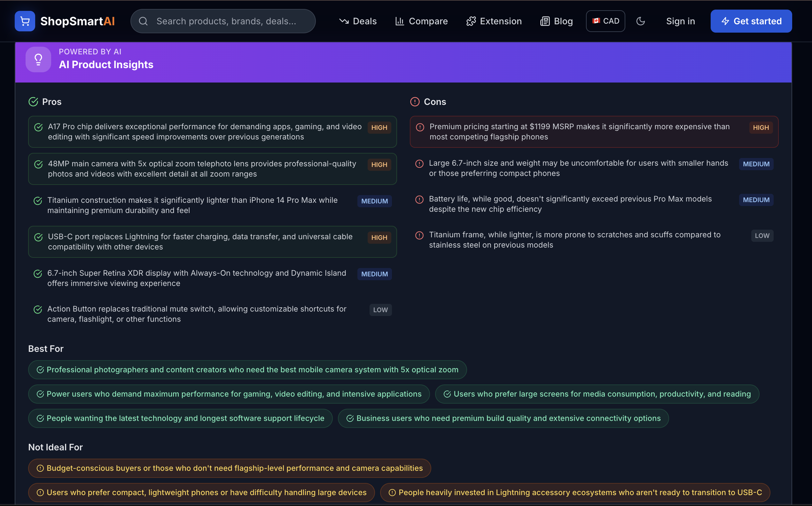Click the search magnifier icon
Image resolution: width=812 pixels, height=506 pixels.
(x=143, y=21)
